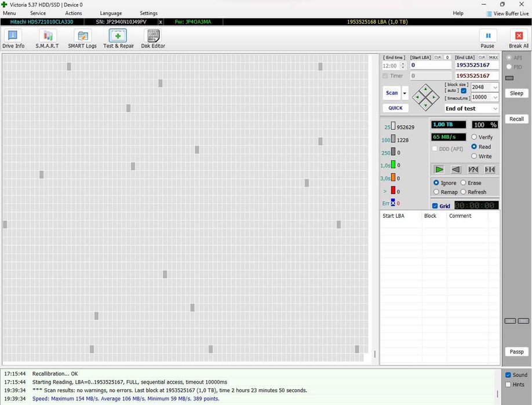Click the orange 3,0s block swatch
Image resolution: width=532 pixels, height=405 pixels.
click(393, 178)
